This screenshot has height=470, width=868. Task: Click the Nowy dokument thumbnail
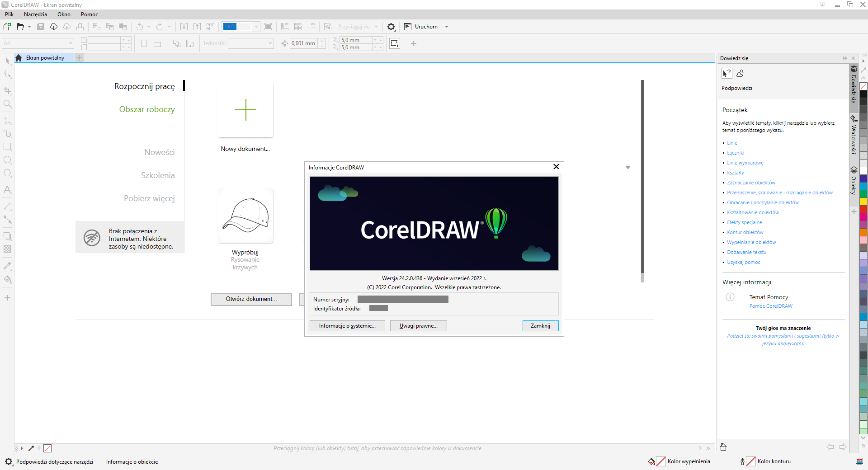pyautogui.click(x=245, y=110)
